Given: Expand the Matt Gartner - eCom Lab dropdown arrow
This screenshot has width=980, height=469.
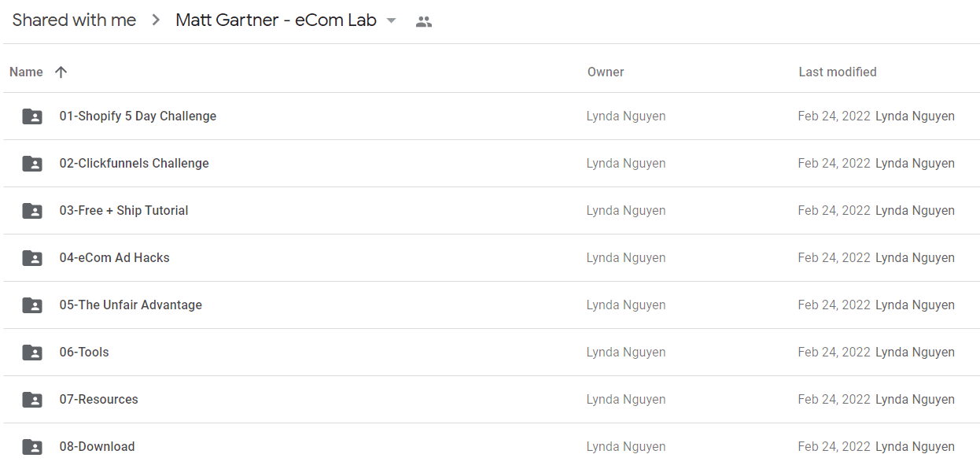Looking at the screenshot, I should pyautogui.click(x=392, y=21).
